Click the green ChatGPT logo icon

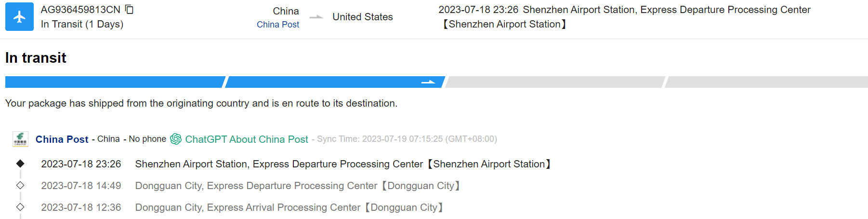[x=176, y=139]
